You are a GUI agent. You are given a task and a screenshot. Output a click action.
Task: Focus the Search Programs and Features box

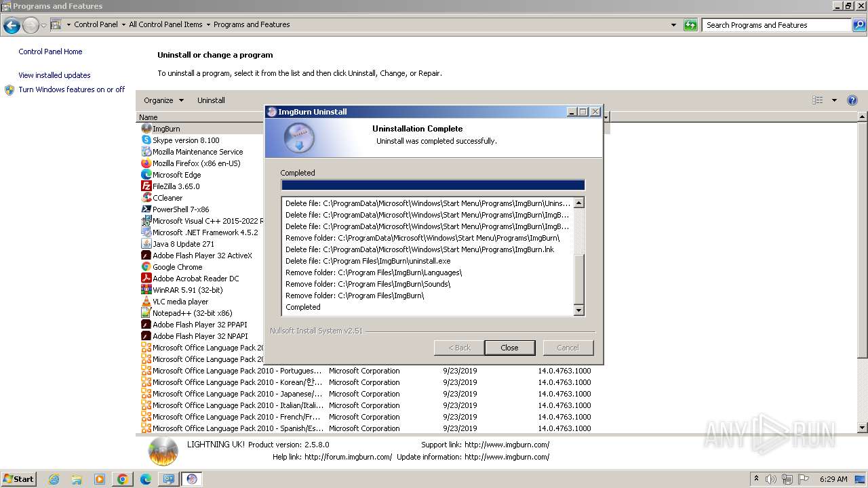click(x=776, y=25)
